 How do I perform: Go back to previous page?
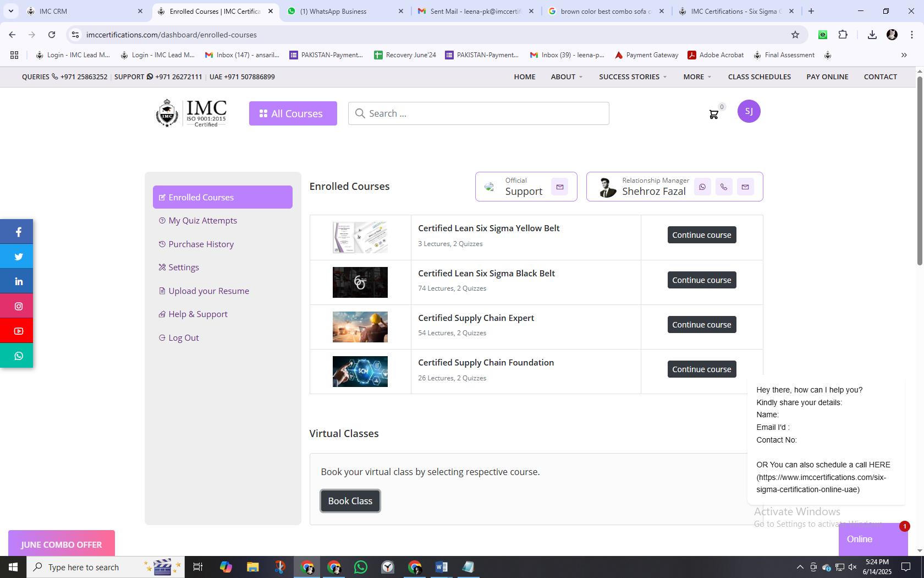pos(12,35)
